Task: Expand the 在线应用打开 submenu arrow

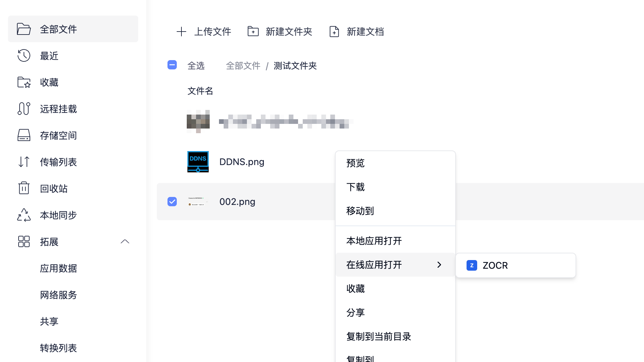Action: tap(439, 265)
